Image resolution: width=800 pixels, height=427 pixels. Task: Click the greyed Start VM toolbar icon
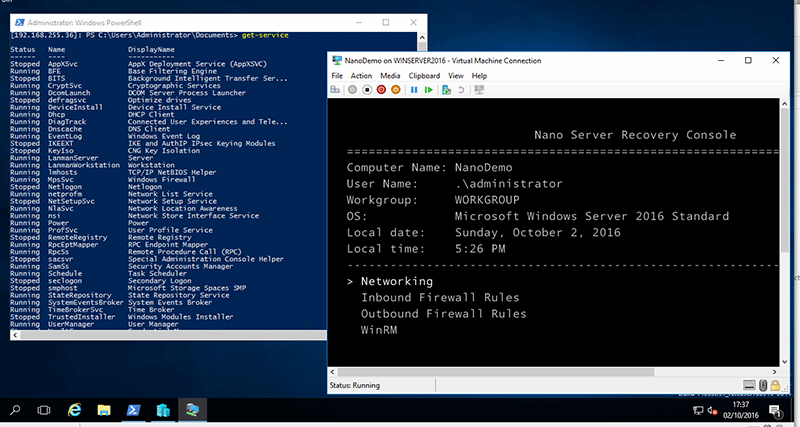click(353, 90)
